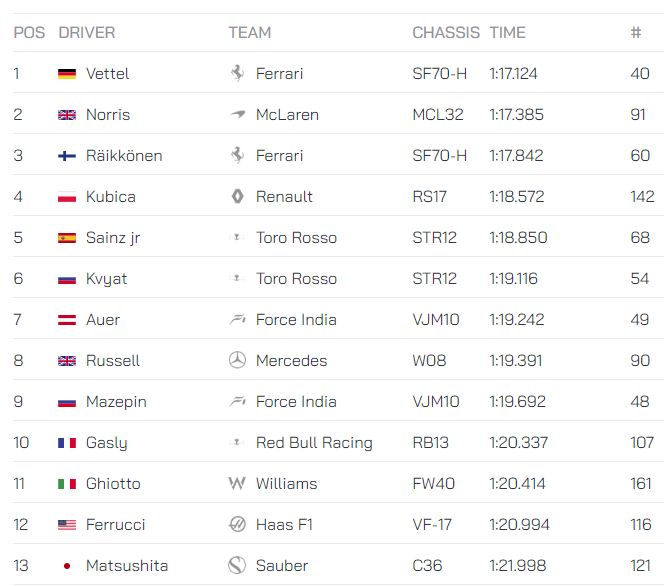664x586 pixels.
Task: Click the Williams W logo icon
Action: pos(237,484)
